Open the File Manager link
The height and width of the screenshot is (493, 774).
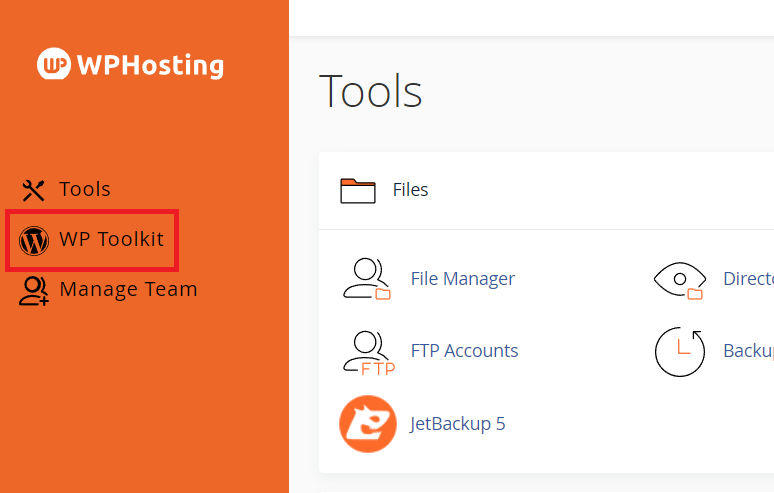(x=463, y=279)
